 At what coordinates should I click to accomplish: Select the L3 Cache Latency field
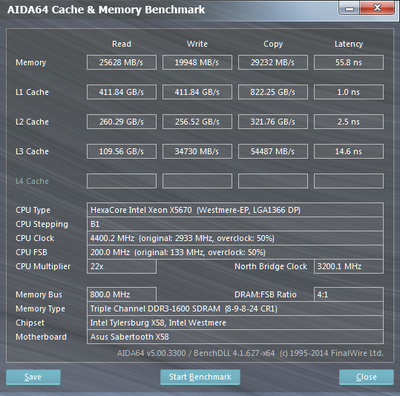click(x=349, y=151)
